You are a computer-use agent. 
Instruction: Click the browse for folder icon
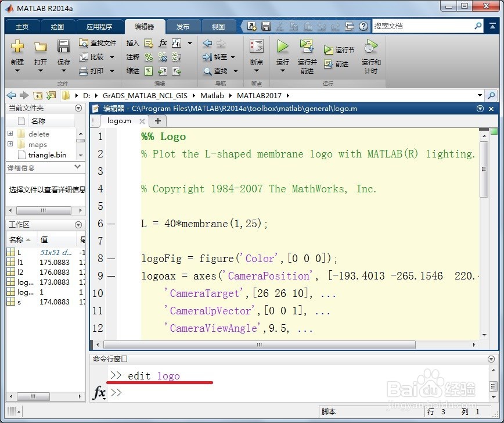point(51,95)
